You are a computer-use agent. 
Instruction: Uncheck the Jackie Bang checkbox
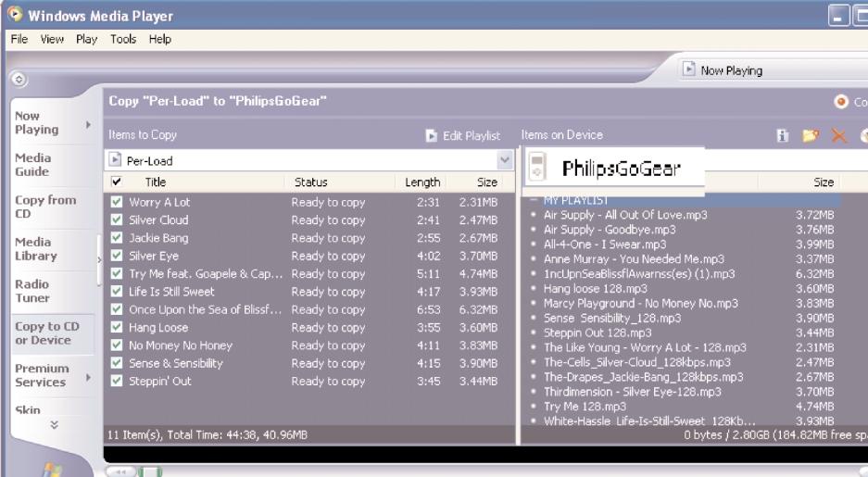coord(116,237)
